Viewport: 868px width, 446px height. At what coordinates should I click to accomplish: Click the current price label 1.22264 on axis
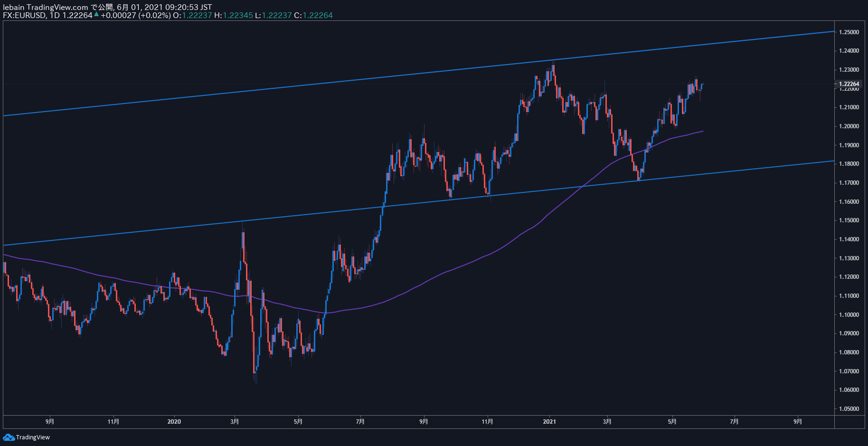point(849,84)
